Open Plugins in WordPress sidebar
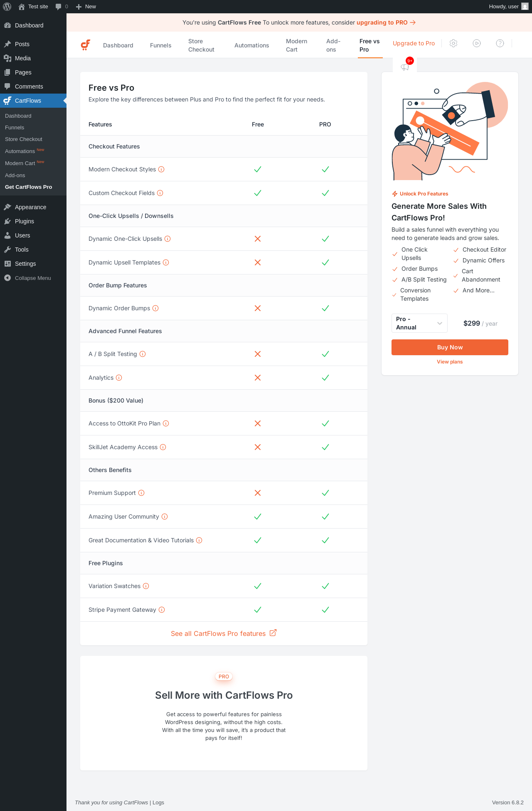532x811 pixels. tap(33, 221)
